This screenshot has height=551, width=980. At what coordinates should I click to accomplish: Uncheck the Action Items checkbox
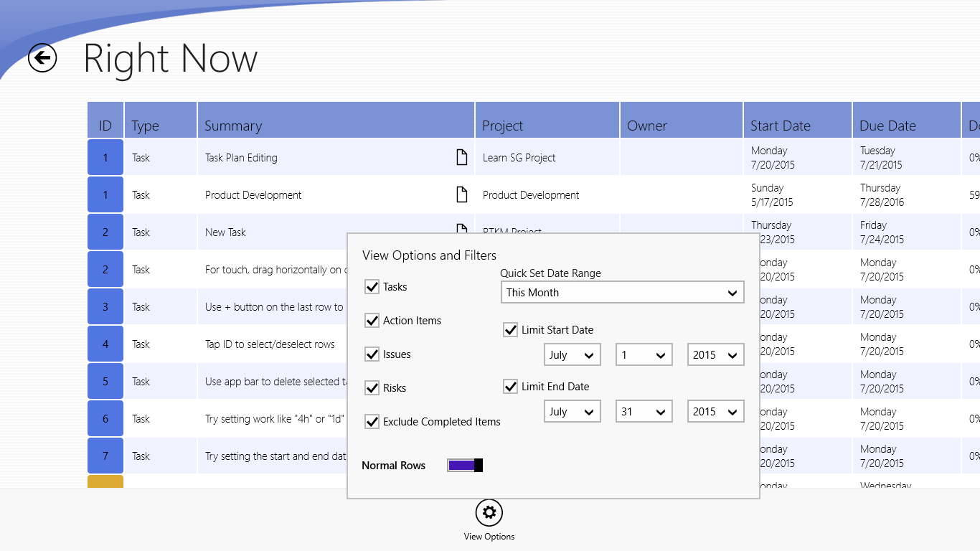click(372, 321)
